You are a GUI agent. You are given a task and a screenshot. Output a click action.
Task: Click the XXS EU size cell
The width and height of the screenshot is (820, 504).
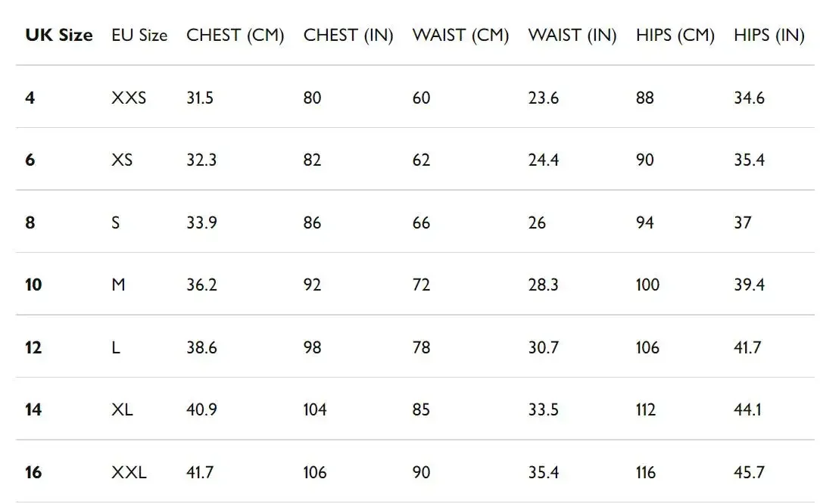tap(129, 98)
